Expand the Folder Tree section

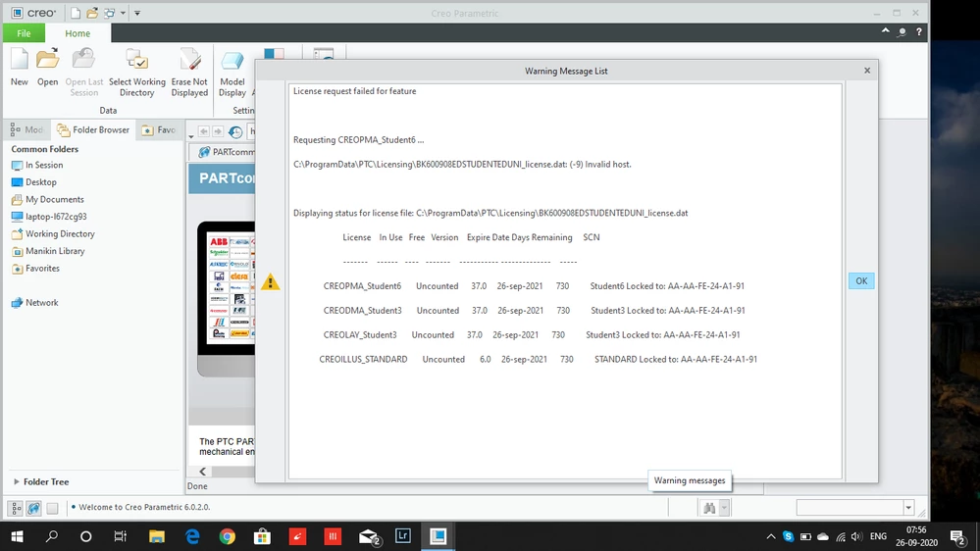(x=17, y=481)
